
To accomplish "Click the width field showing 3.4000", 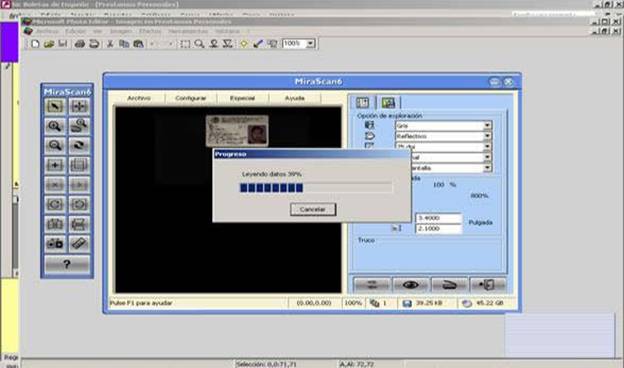I will tap(439, 218).
